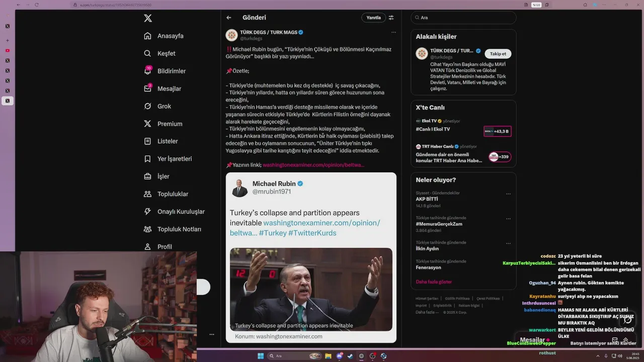Open a new tab with the plus icon
The width and height of the screenshot is (644, 362).
click(8, 40)
